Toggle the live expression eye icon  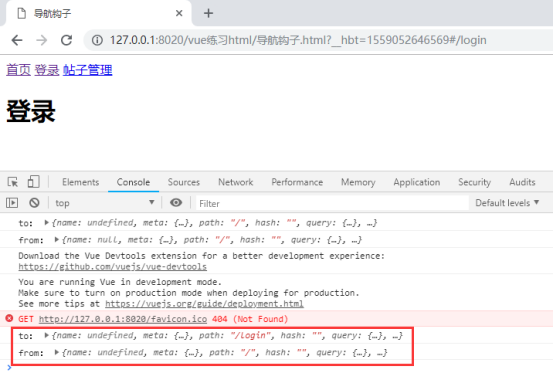(x=176, y=203)
